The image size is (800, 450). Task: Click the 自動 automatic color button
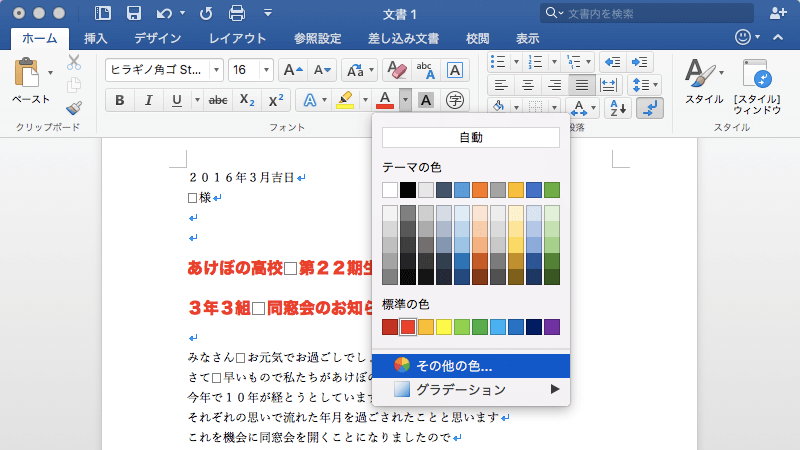(470, 138)
